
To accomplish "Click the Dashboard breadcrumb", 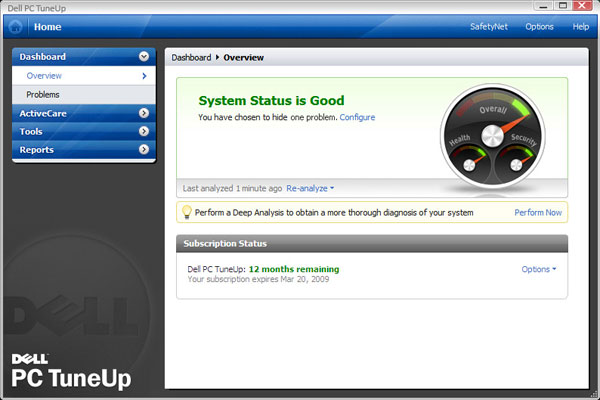I will 191,57.
